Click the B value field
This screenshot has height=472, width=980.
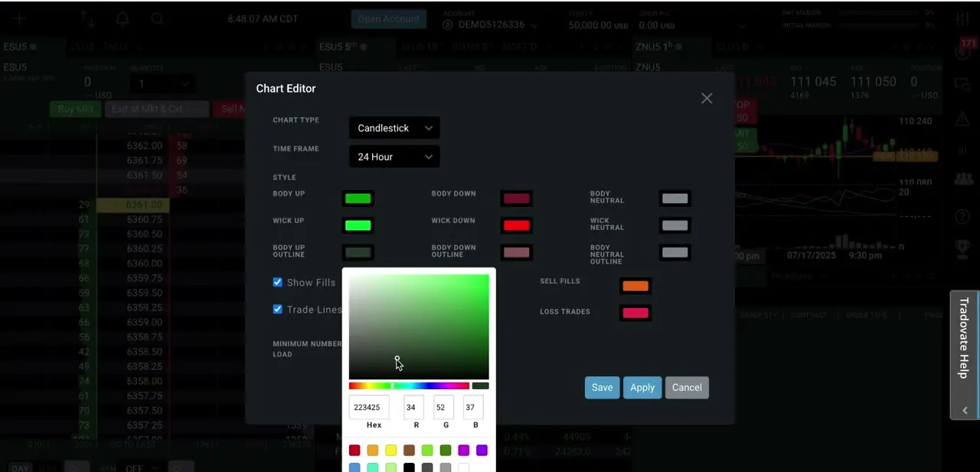point(473,408)
